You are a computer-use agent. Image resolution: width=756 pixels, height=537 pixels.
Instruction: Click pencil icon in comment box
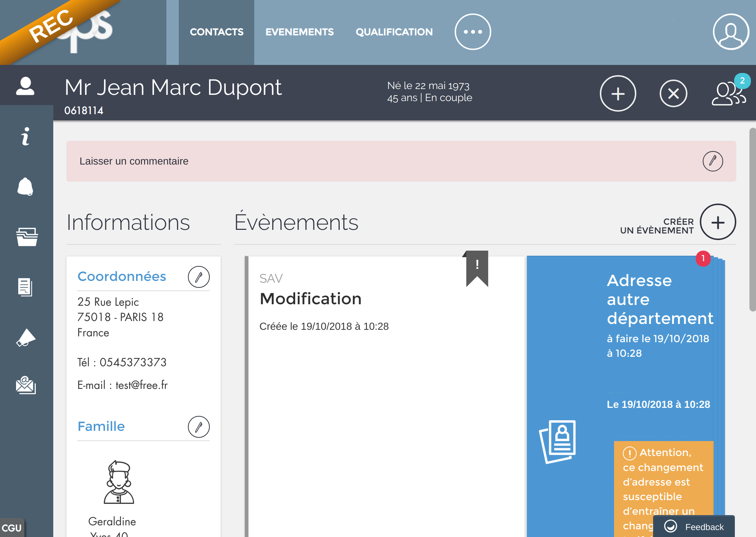pos(713,161)
